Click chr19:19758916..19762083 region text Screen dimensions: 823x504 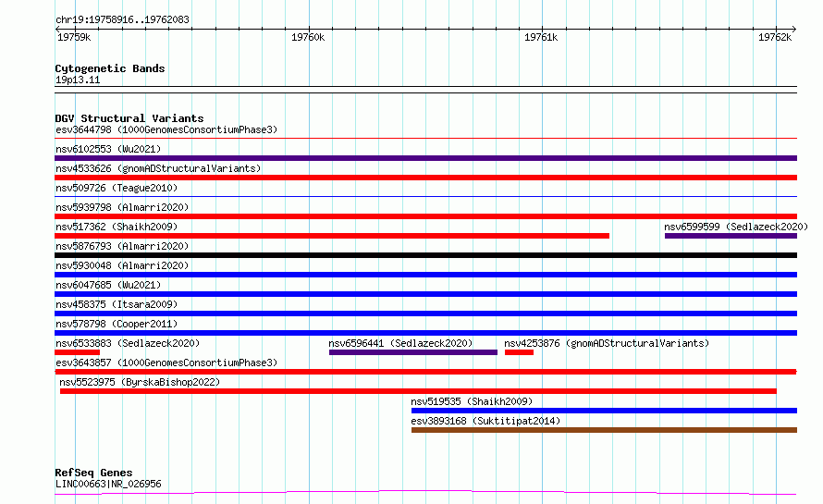pyautogui.click(x=122, y=19)
